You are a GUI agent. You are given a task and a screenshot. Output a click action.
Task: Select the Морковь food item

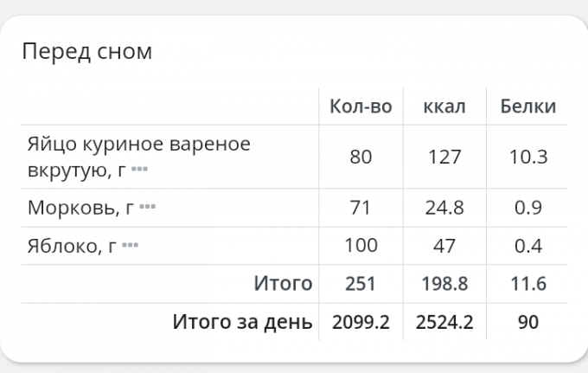coord(80,208)
